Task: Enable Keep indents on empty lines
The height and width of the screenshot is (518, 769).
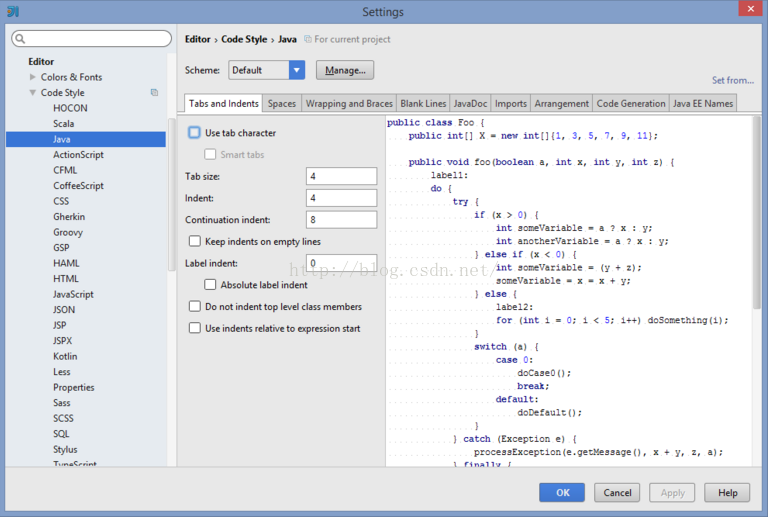Action: tap(195, 241)
